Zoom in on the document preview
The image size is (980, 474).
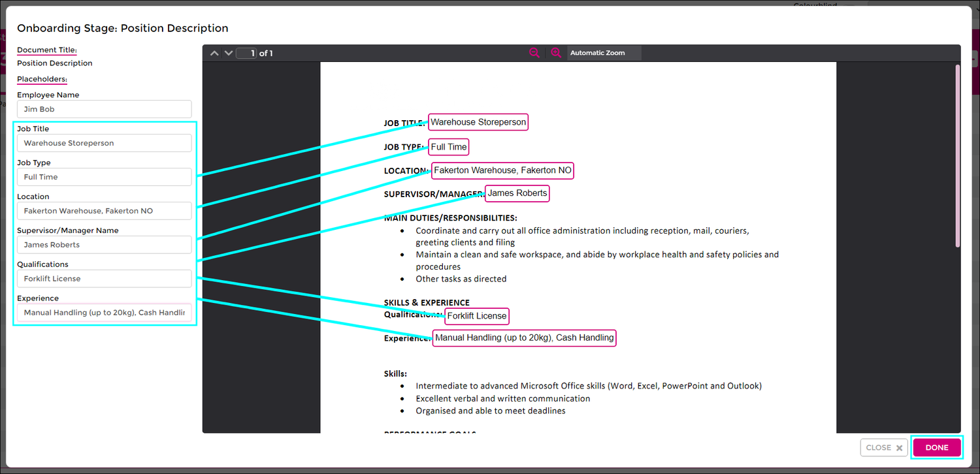pyautogui.click(x=556, y=53)
